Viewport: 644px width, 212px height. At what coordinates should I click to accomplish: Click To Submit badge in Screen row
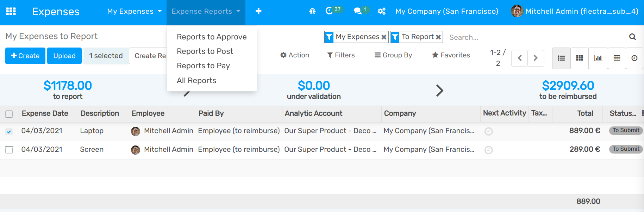coord(626,149)
